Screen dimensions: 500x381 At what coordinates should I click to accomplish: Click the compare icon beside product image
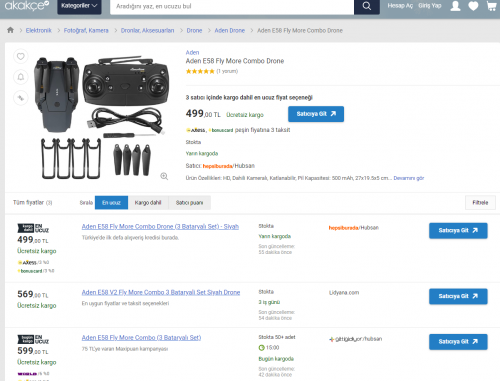tap(21, 98)
